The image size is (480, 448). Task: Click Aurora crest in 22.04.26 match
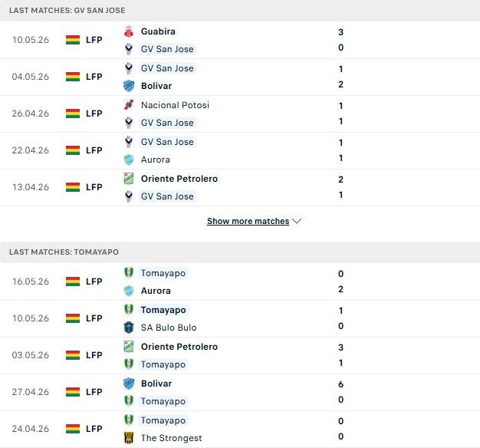129,160
